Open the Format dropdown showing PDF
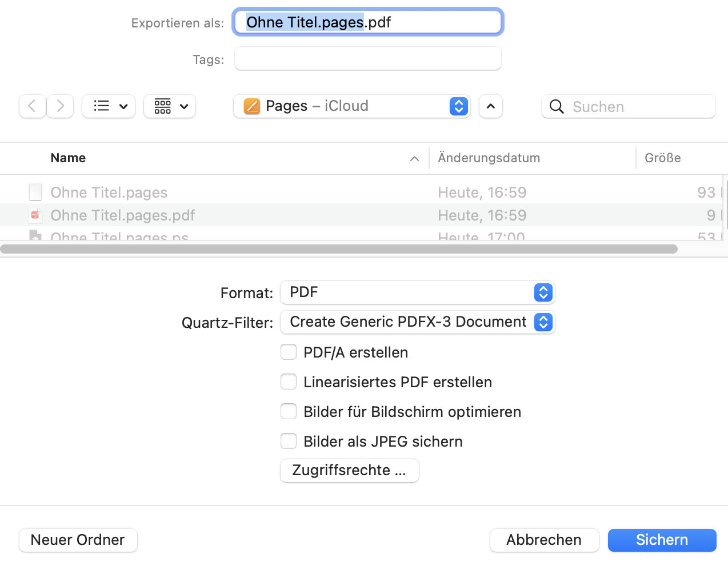This screenshot has width=728, height=570. (417, 292)
